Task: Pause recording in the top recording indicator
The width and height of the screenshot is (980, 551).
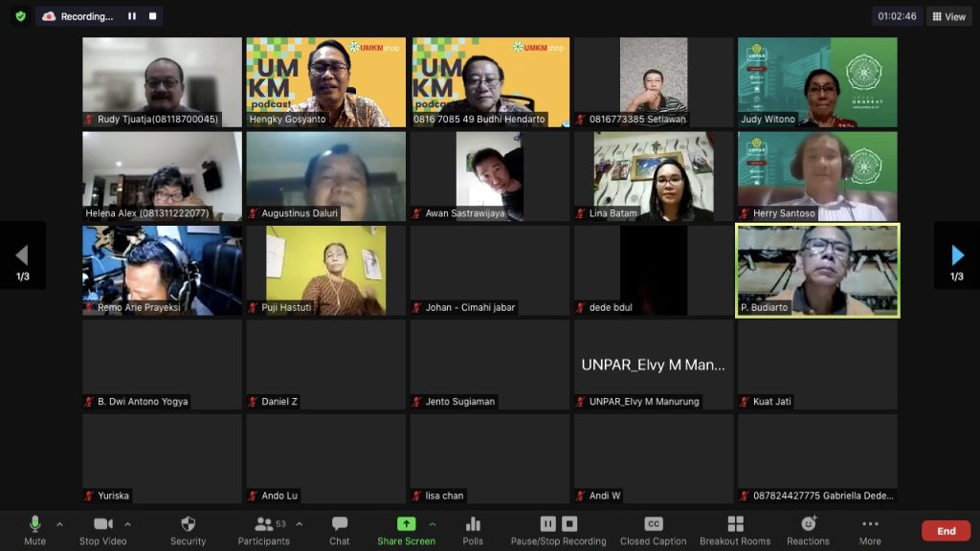Action: pos(132,16)
